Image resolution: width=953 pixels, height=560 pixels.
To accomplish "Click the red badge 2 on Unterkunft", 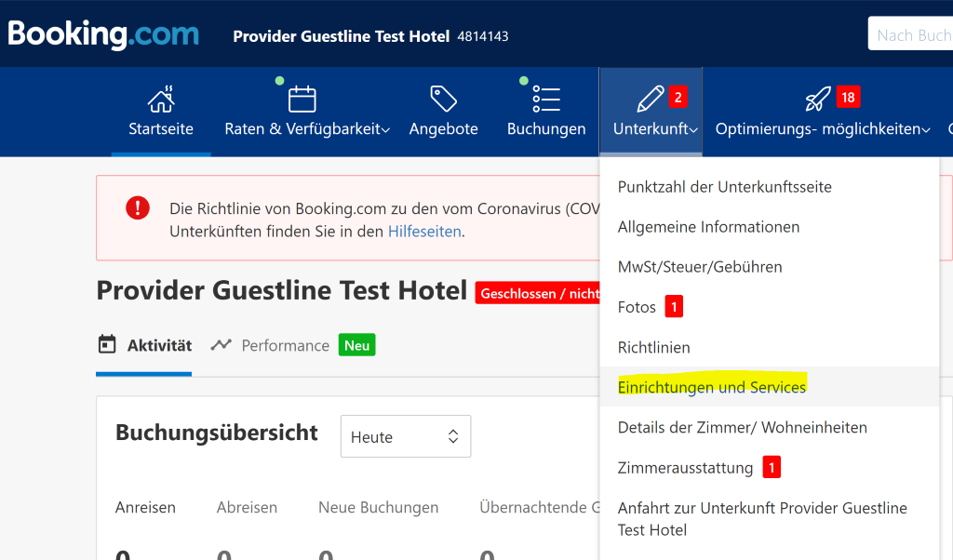I will coord(678,97).
